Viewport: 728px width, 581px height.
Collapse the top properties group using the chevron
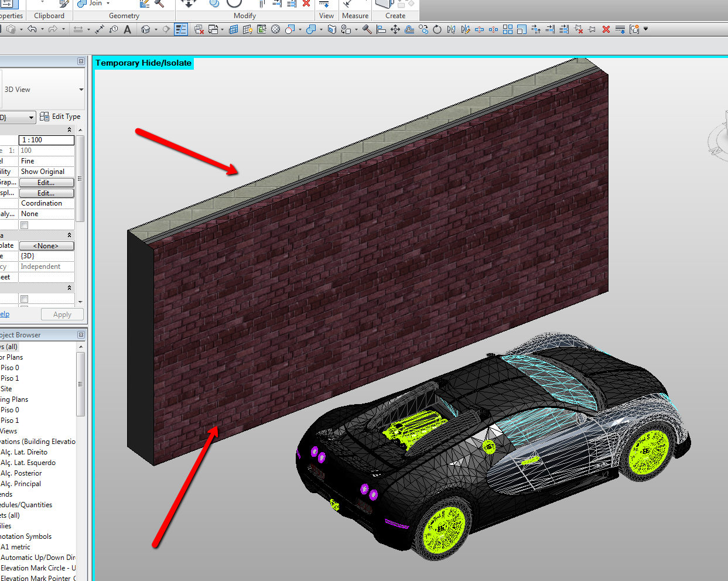pos(70,130)
